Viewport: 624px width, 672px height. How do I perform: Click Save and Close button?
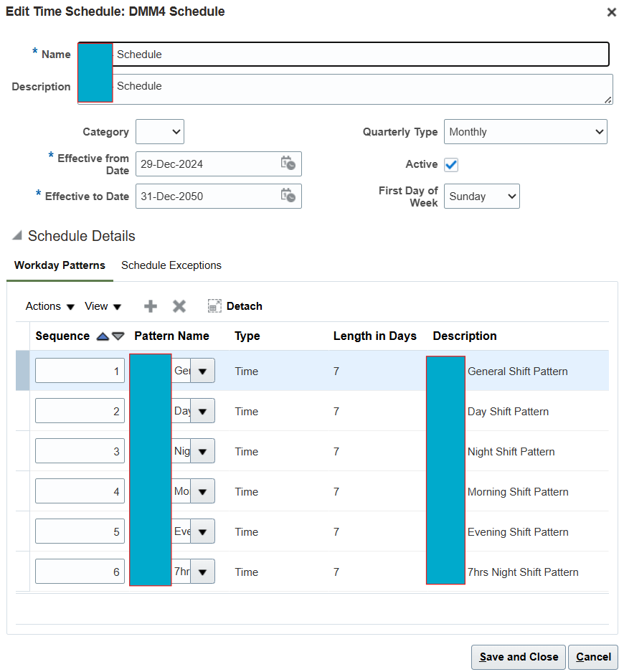(x=519, y=657)
